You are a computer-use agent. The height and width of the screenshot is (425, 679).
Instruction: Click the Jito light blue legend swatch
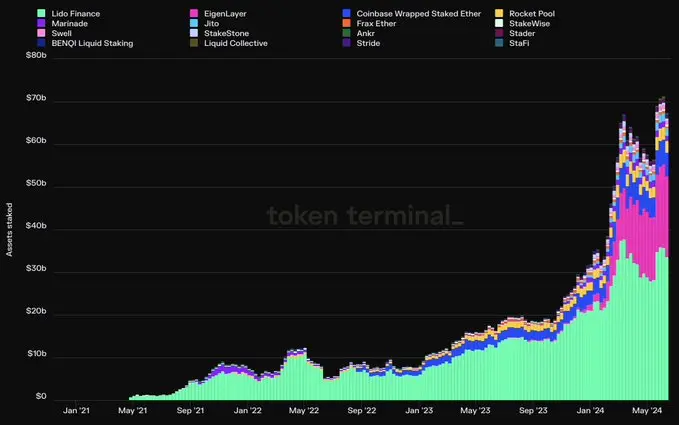pos(194,23)
